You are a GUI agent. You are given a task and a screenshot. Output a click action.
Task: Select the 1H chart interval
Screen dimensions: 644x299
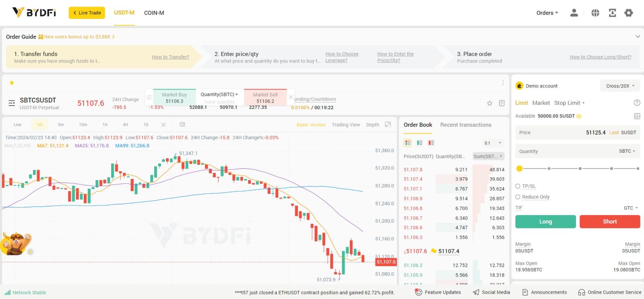click(105, 125)
